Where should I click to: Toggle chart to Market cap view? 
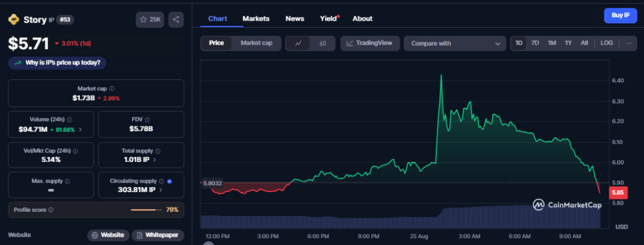pos(257,43)
